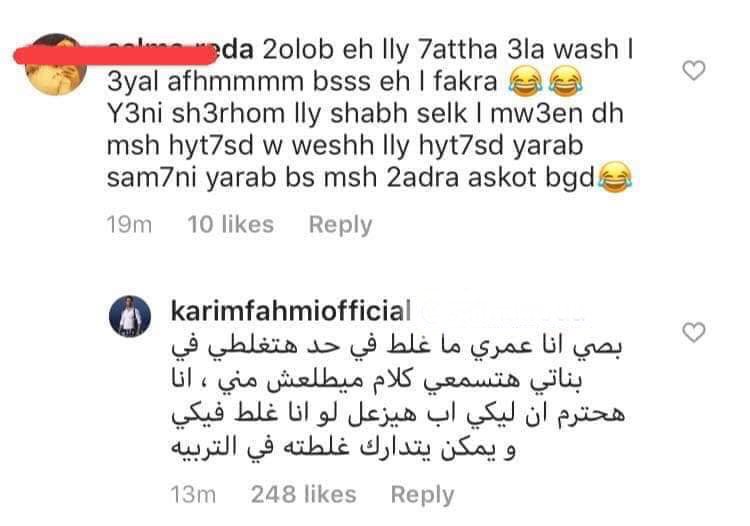
Task: Show who gave "248 likes"
Action: tap(304, 494)
